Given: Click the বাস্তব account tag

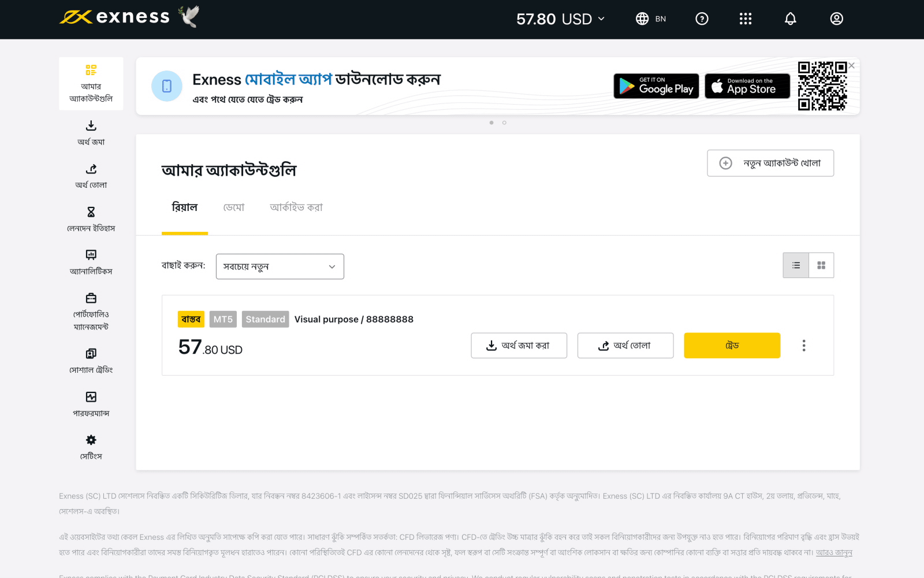Looking at the screenshot, I should point(191,319).
